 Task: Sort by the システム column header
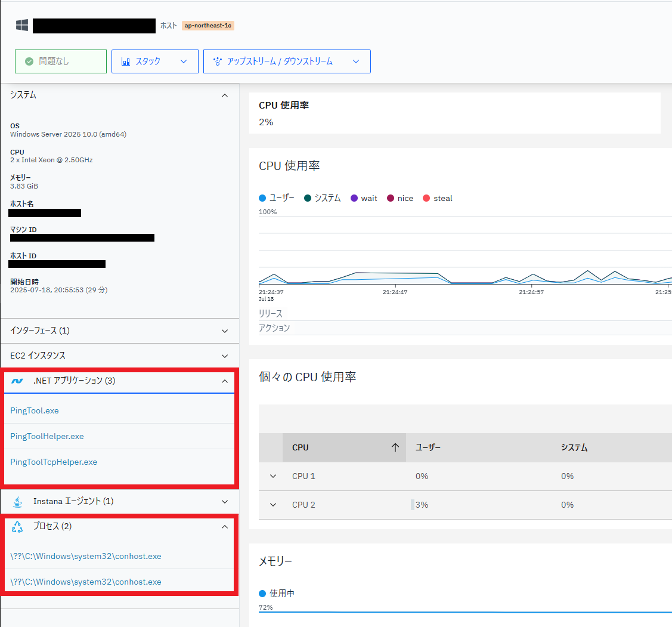[574, 448]
